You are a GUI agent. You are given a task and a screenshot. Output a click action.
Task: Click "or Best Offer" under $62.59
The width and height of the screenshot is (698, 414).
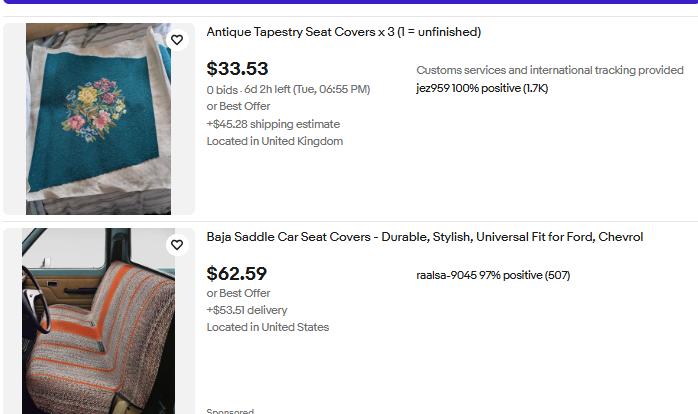(x=239, y=293)
